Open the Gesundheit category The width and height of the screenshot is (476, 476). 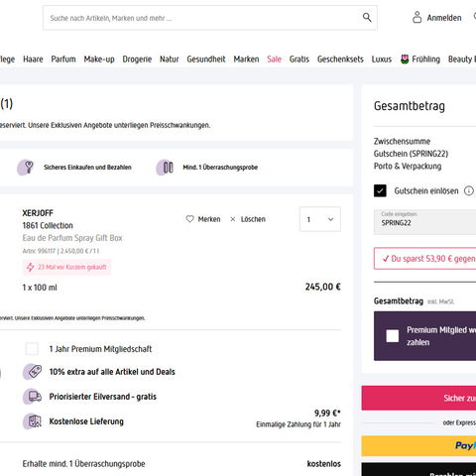tap(206, 59)
